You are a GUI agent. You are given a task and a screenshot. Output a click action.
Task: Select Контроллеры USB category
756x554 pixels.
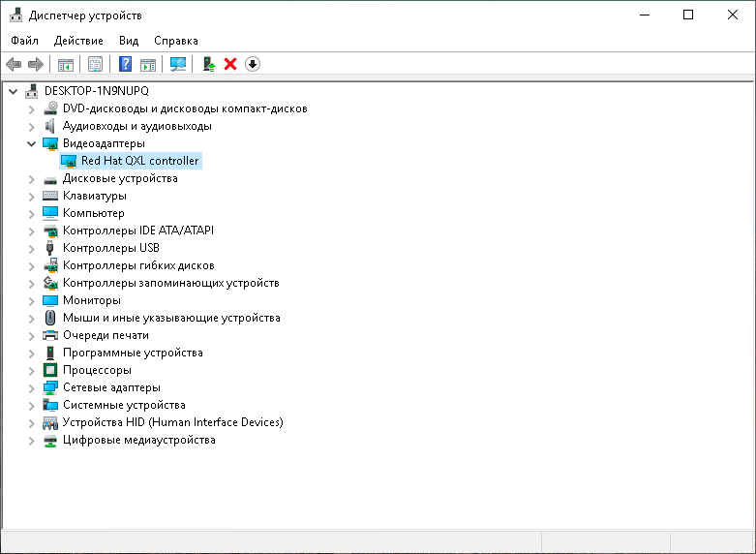pos(111,248)
